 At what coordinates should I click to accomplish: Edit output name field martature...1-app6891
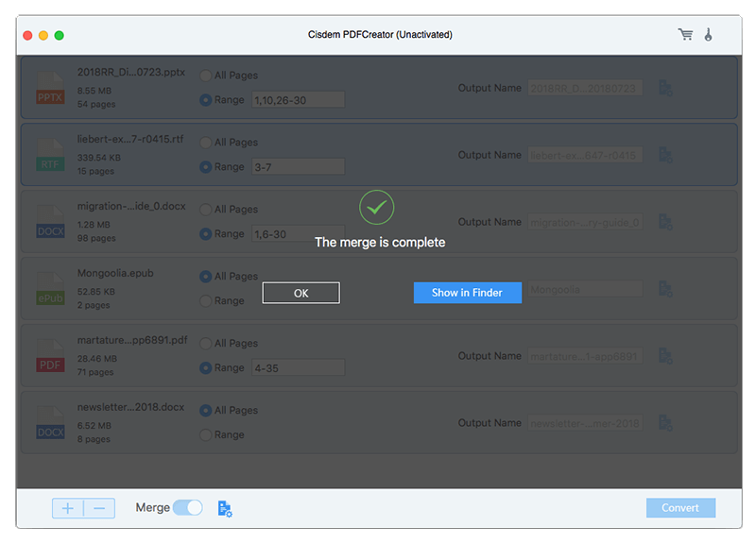[x=585, y=356]
